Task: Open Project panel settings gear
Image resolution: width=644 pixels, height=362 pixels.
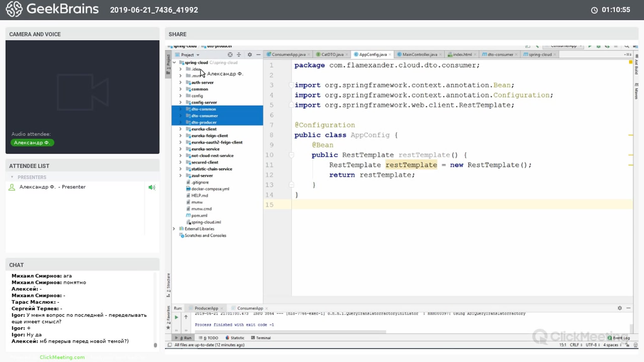Action: (250, 55)
